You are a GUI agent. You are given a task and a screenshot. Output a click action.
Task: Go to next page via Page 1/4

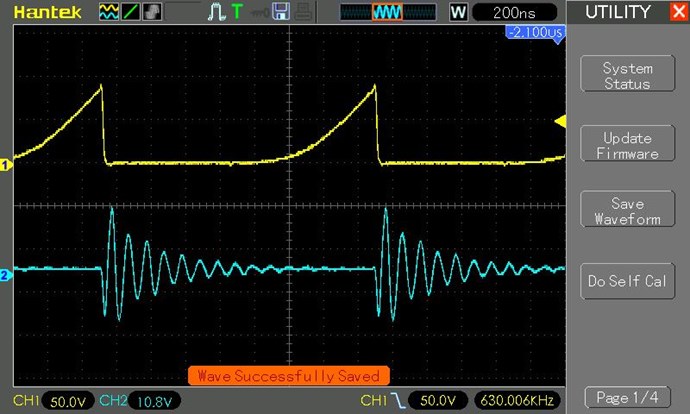[628, 398]
